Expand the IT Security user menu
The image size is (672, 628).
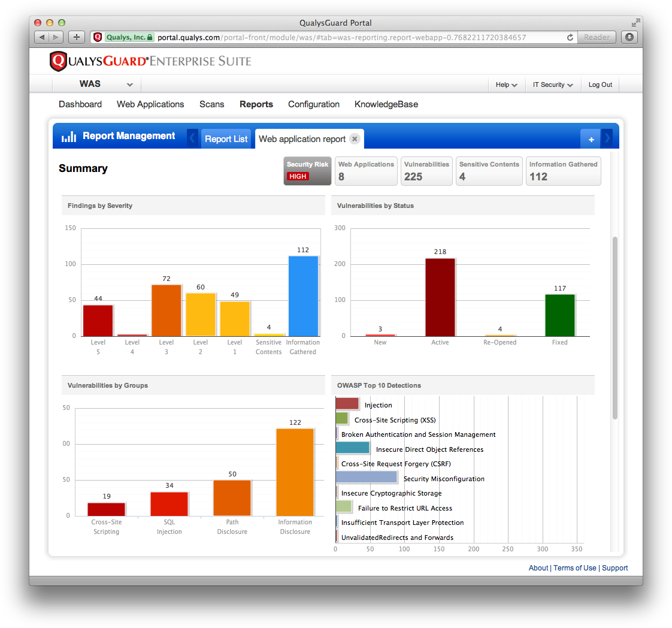(552, 85)
